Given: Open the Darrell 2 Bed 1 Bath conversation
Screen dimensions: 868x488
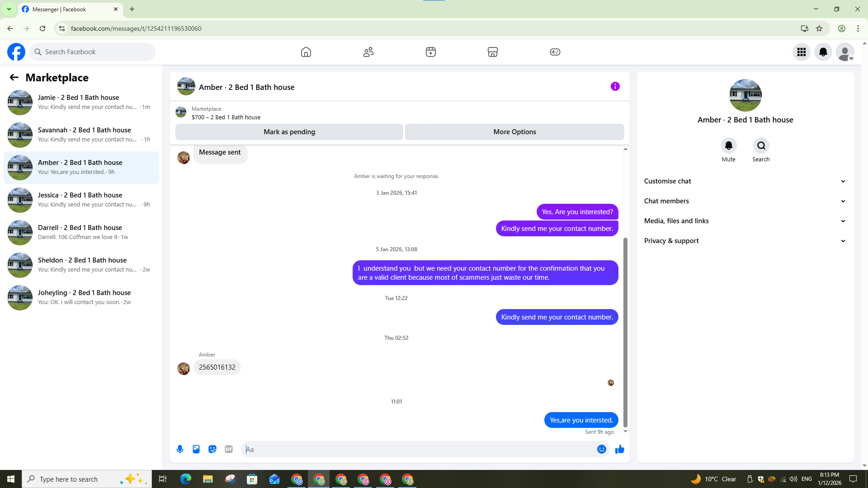Looking at the screenshot, I should pos(81,232).
